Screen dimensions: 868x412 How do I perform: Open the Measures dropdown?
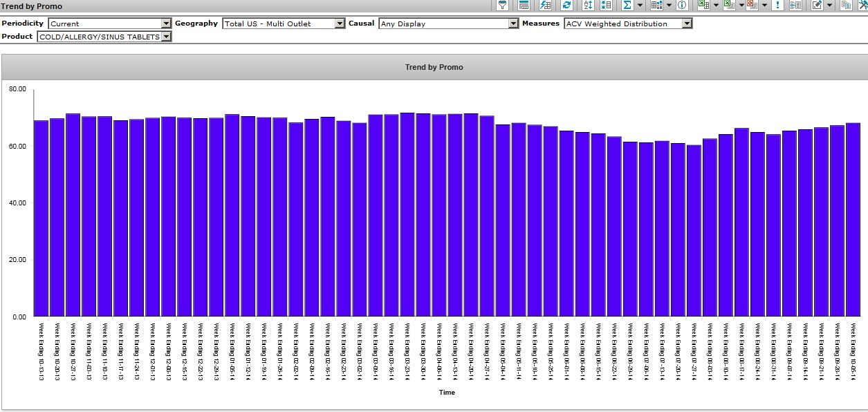click(687, 24)
